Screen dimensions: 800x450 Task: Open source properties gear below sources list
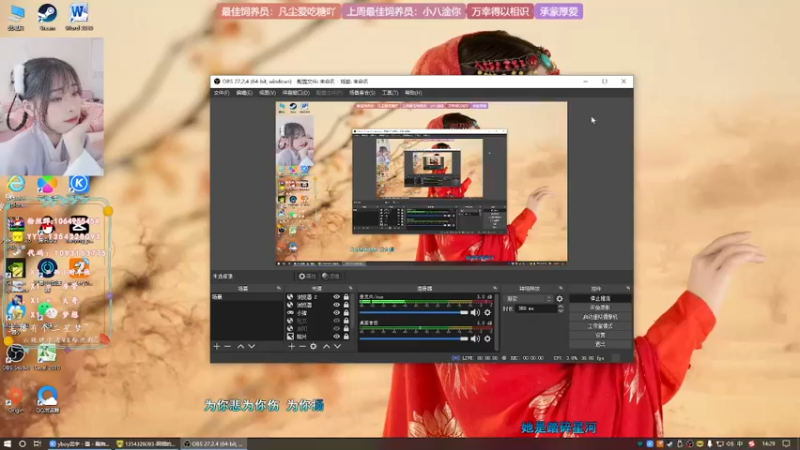[x=313, y=346]
